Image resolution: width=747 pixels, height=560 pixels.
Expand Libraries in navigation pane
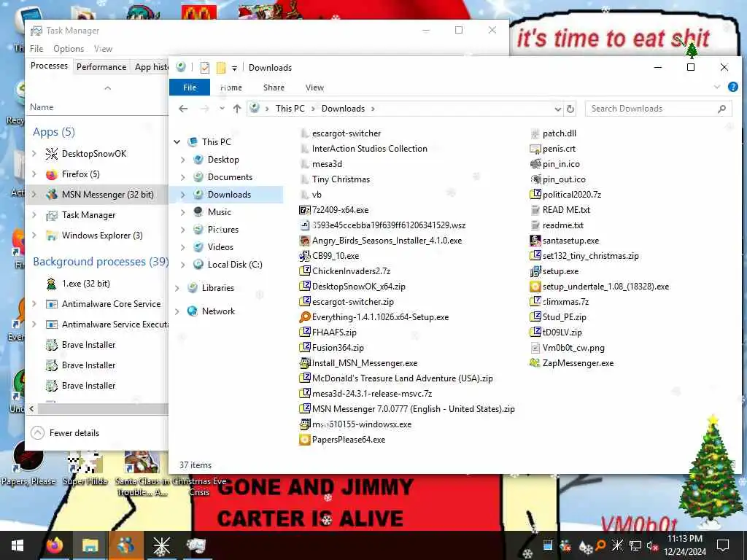tap(177, 288)
